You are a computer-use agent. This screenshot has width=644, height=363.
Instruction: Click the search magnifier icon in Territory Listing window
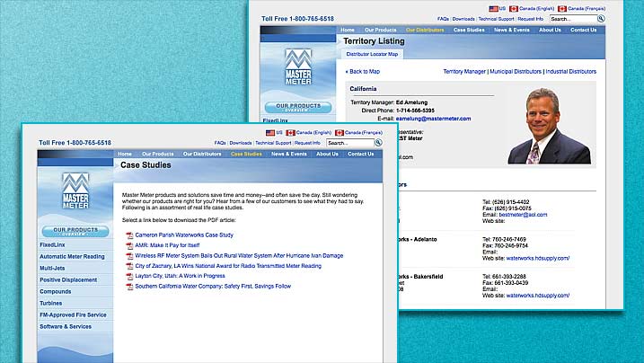coord(601,19)
